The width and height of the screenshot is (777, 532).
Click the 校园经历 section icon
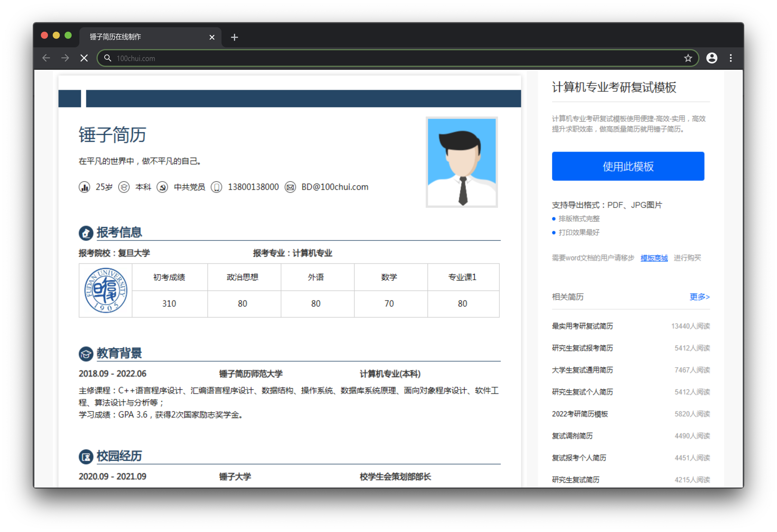pyautogui.click(x=86, y=457)
